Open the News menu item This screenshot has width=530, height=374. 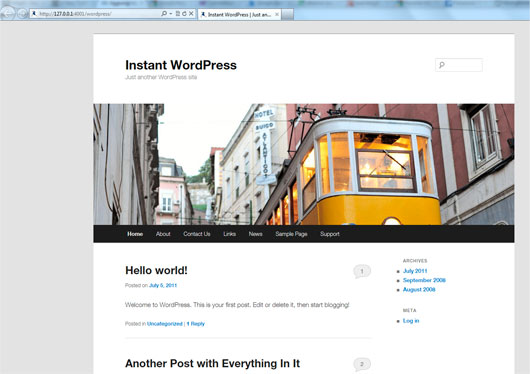tap(256, 234)
